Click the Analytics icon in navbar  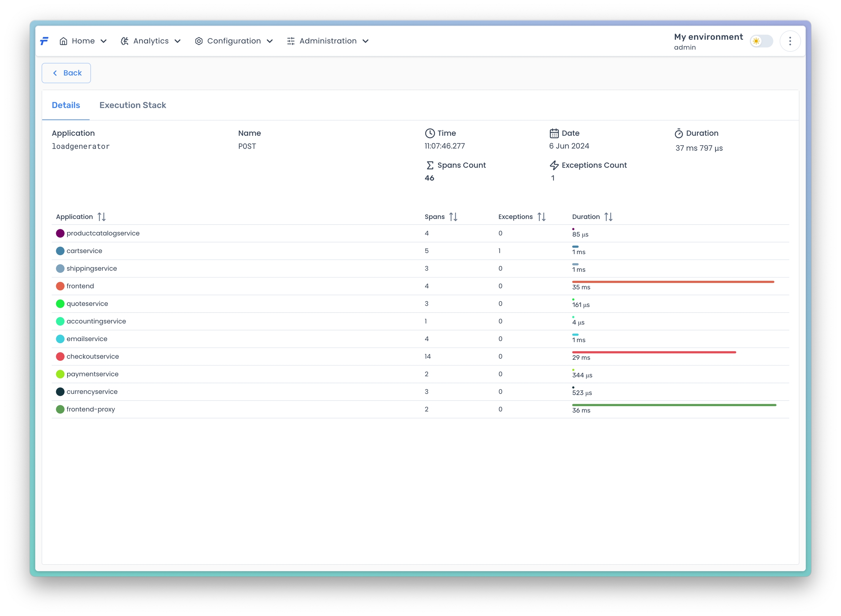point(124,41)
